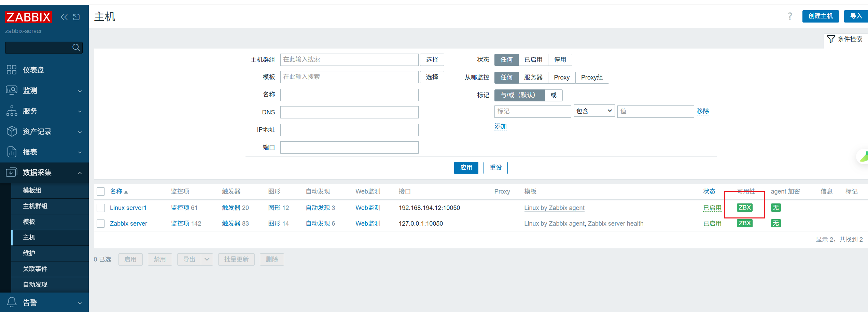
Task: Open the Linux server1 host link
Action: click(128, 208)
